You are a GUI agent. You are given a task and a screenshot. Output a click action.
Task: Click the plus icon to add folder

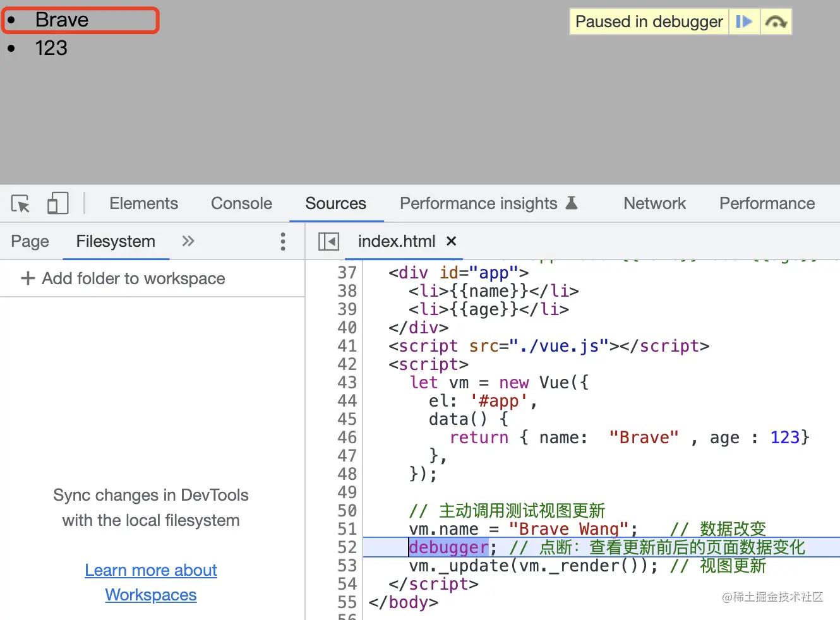pos(28,278)
